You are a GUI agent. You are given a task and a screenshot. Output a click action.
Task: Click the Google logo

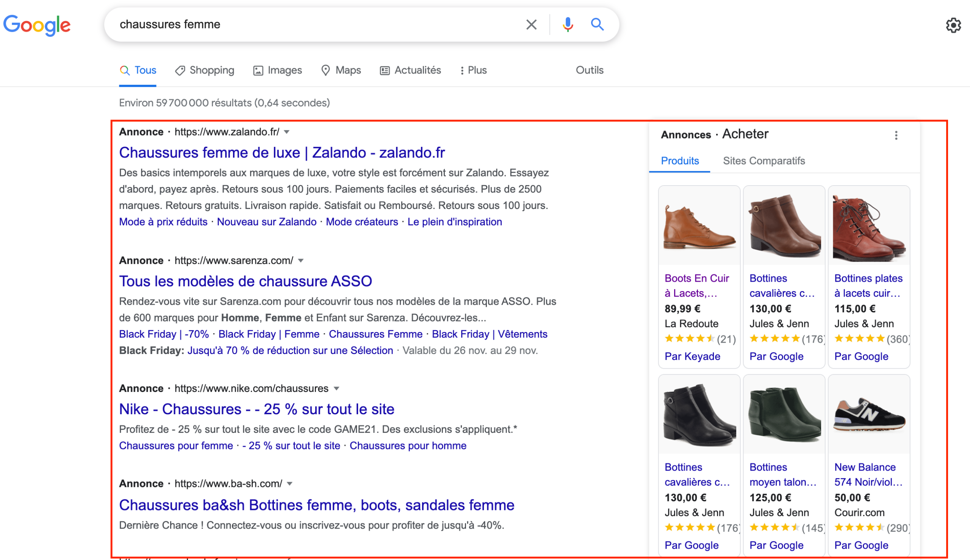(37, 25)
